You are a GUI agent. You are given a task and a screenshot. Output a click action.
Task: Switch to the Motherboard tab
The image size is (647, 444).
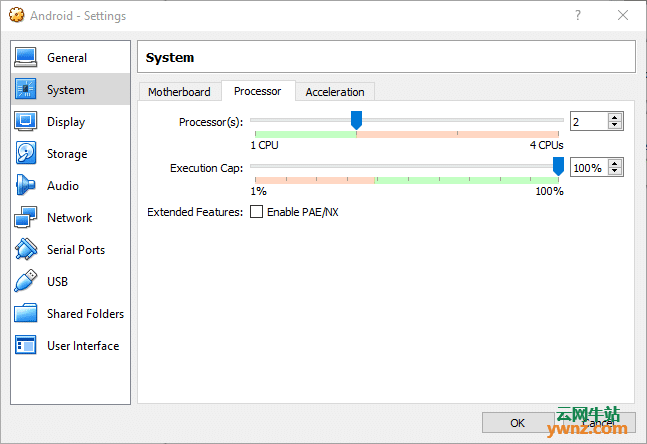pos(179,92)
